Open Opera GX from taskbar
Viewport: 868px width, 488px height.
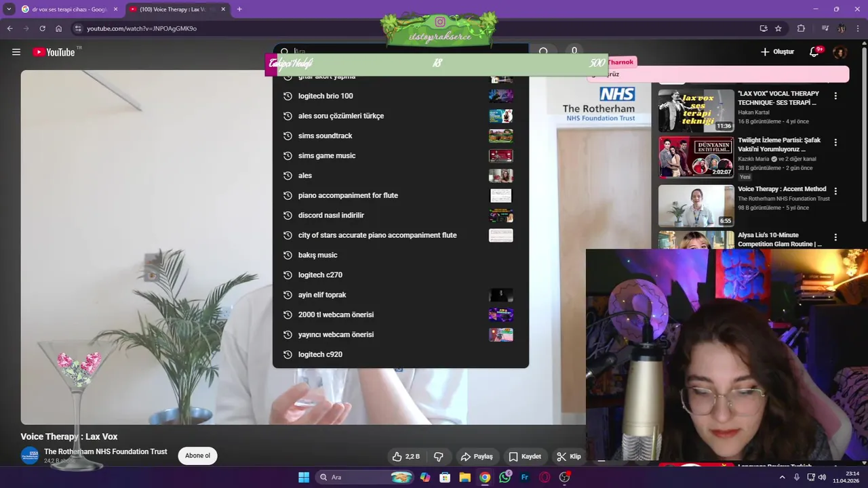coord(545,477)
